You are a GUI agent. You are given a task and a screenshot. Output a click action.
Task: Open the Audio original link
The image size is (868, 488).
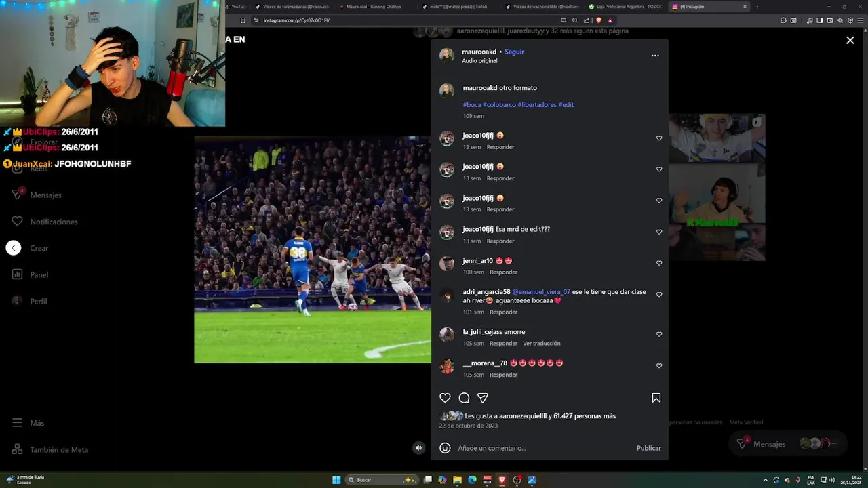coord(479,61)
